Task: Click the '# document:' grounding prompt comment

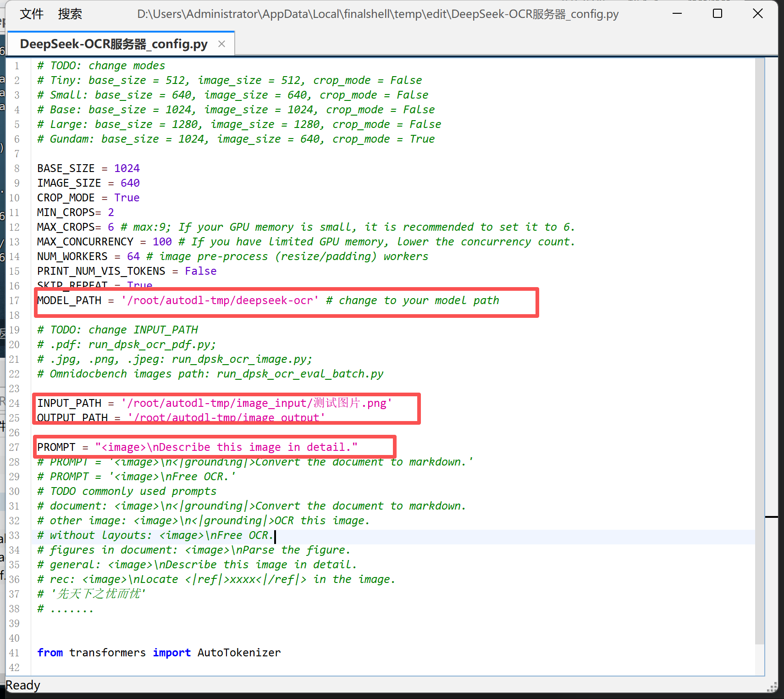Action: pyautogui.click(x=252, y=506)
